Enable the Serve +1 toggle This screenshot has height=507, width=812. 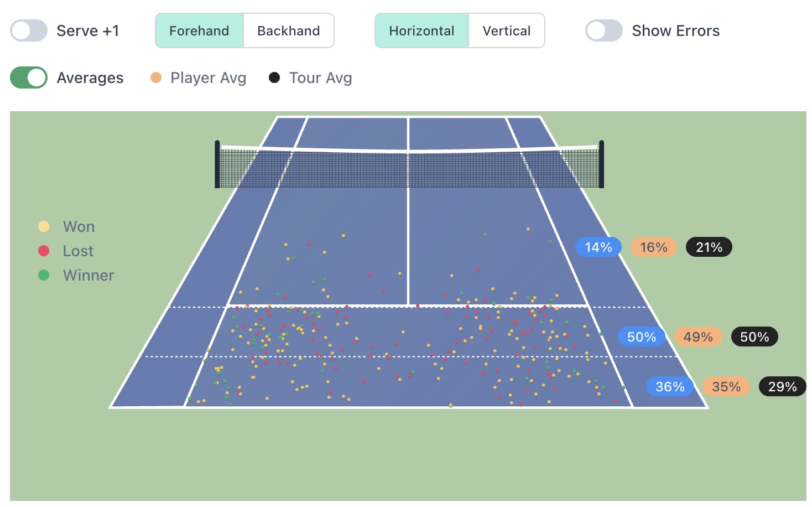[x=29, y=30]
